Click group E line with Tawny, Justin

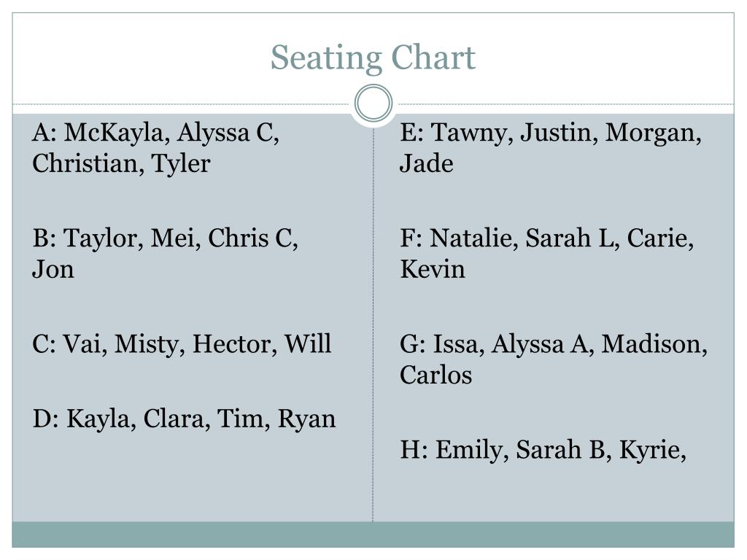[551, 133]
